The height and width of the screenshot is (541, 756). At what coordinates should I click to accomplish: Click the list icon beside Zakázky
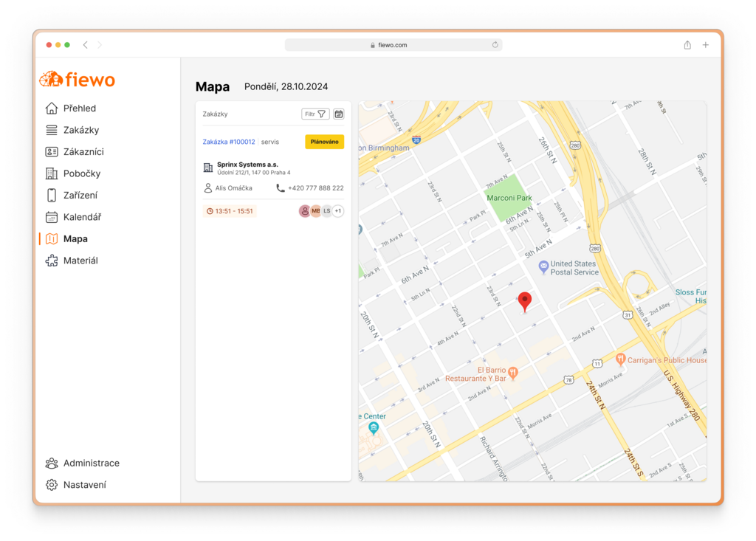tap(52, 130)
